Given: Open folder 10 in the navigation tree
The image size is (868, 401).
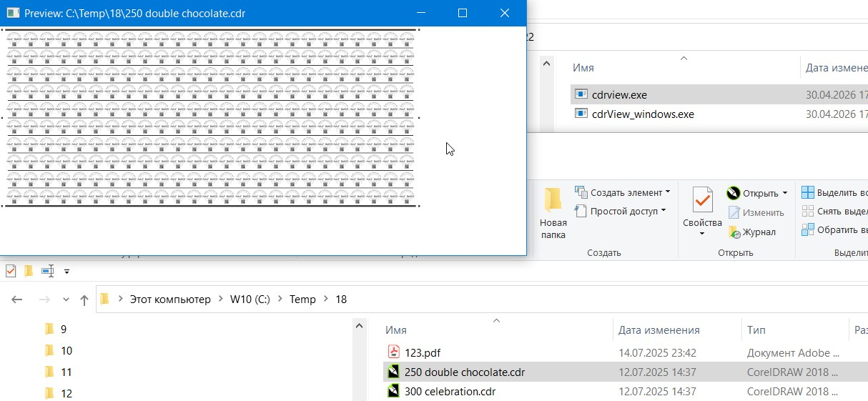Looking at the screenshot, I should [x=66, y=350].
